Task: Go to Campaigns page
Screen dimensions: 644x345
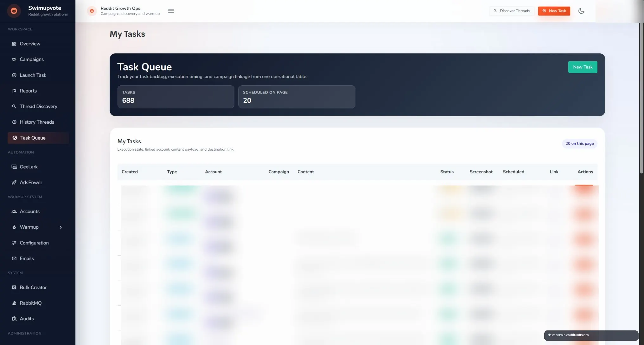Action: point(38,59)
